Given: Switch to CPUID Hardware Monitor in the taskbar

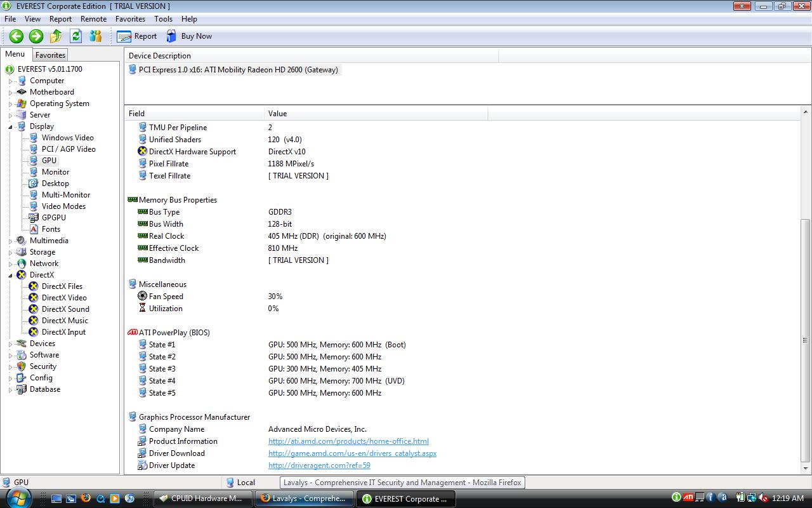Looking at the screenshot, I should 201,498.
